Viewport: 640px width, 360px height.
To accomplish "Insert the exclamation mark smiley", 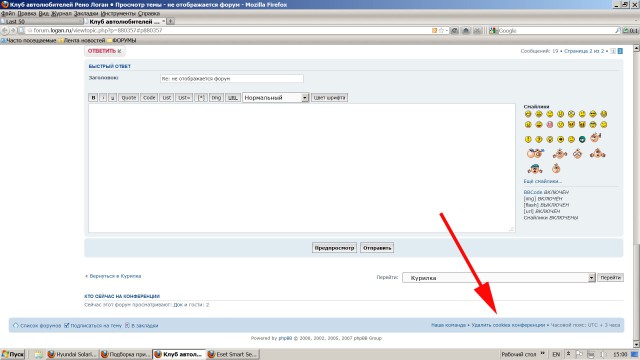I will pos(528,139).
